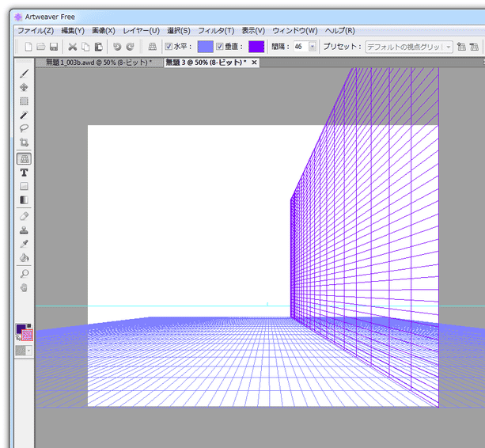Select the Hand pan tool
The height and width of the screenshot is (448, 485).
(x=24, y=288)
